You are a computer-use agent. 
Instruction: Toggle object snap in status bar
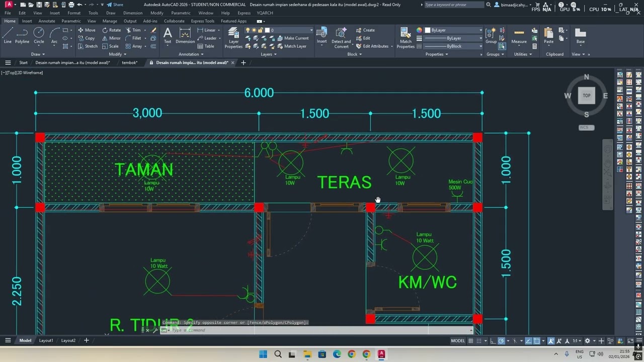point(537,341)
